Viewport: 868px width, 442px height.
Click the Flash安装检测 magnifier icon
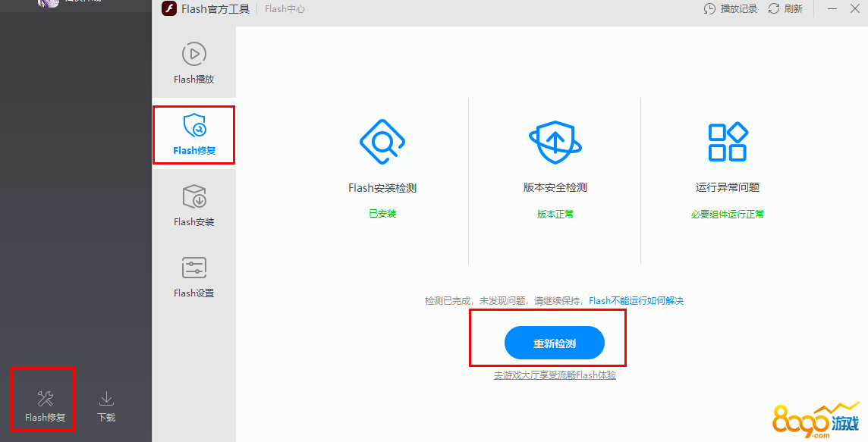pyautogui.click(x=382, y=142)
